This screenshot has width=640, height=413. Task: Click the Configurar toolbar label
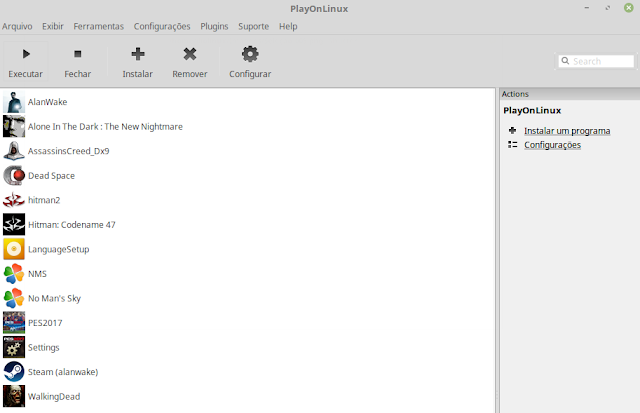(250, 74)
